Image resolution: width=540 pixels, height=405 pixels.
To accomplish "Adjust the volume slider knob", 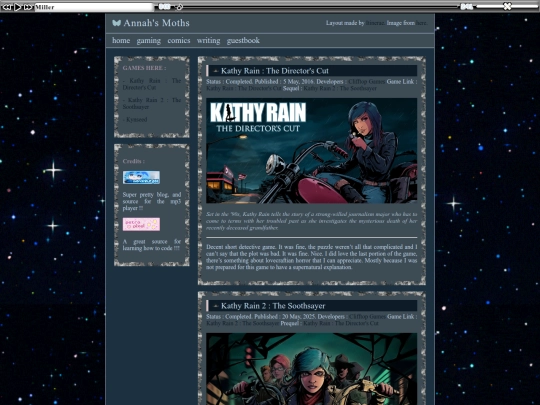I will [507, 6].
